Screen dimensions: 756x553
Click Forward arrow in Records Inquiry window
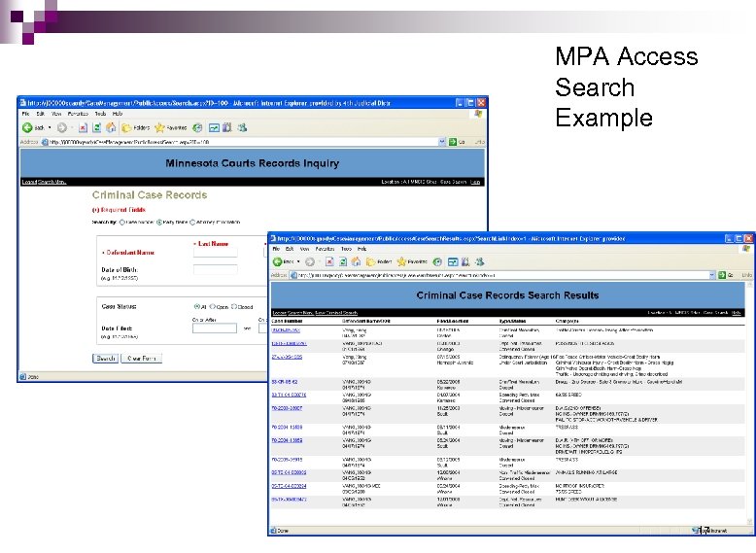coord(62,127)
